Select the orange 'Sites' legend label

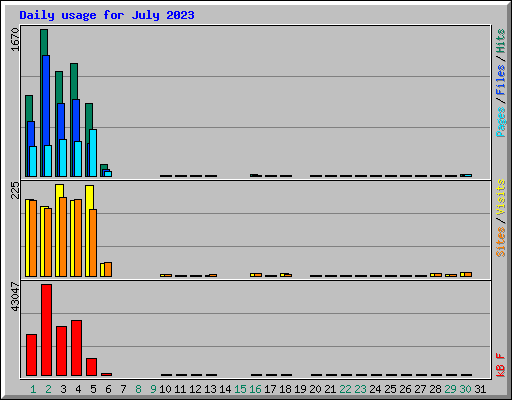point(501,242)
